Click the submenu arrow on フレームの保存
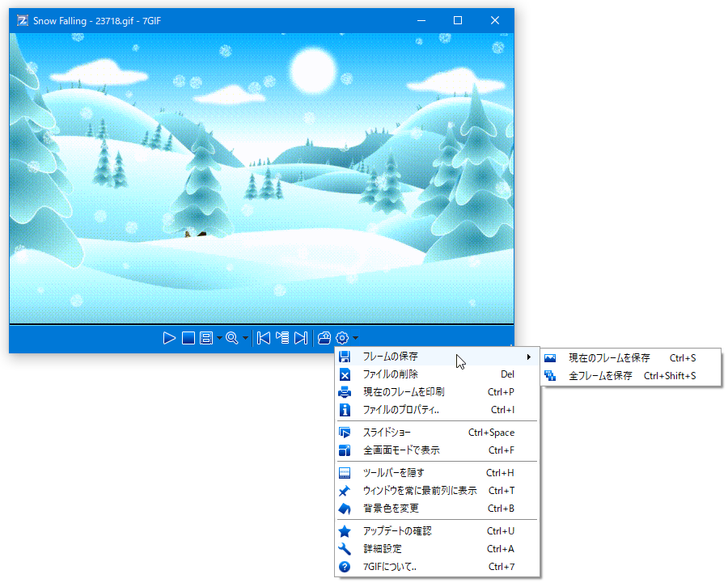This screenshot has height=587, width=728. point(529,357)
